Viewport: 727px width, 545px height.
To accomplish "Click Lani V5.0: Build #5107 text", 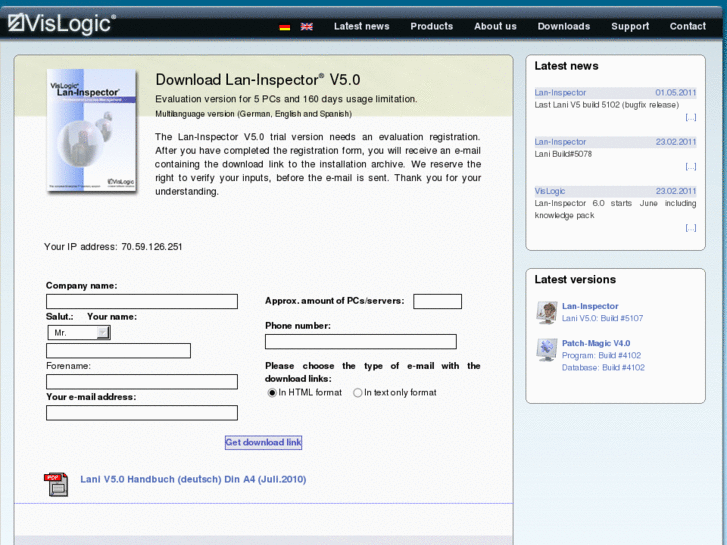I will [602, 318].
